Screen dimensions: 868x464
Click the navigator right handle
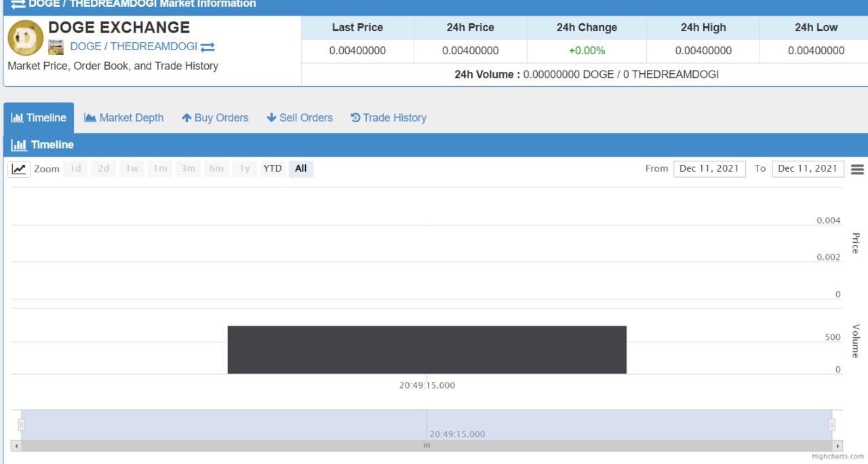click(832, 425)
